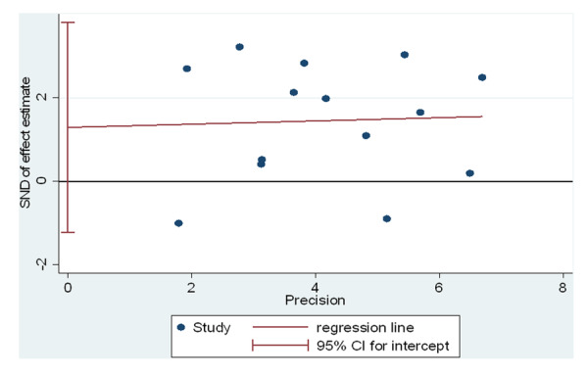
Task: Click the Study legend marker dot
Action: click(x=181, y=327)
